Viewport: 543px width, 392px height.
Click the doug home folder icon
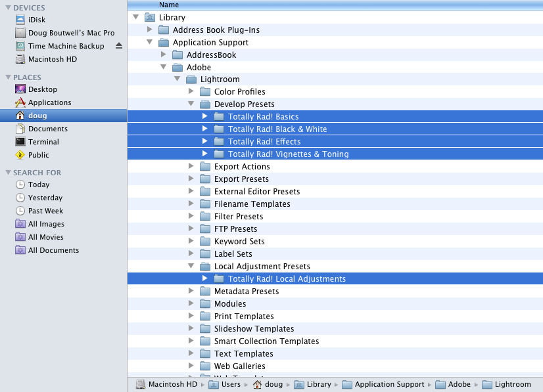pyautogui.click(x=20, y=116)
